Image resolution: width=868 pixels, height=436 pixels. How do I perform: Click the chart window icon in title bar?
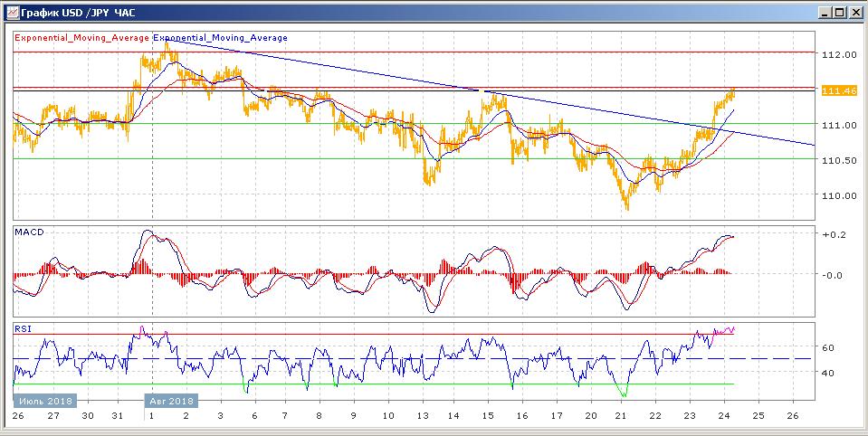click(x=12, y=12)
